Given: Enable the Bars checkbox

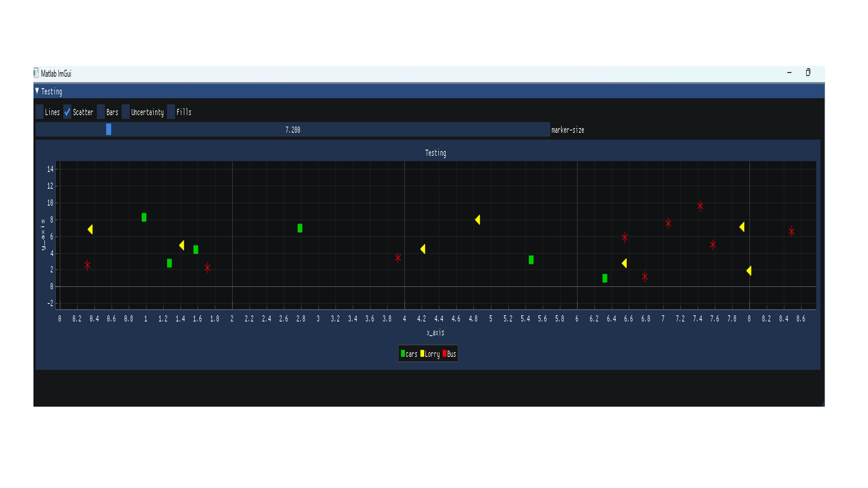Looking at the screenshot, I should tap(100, 112).
